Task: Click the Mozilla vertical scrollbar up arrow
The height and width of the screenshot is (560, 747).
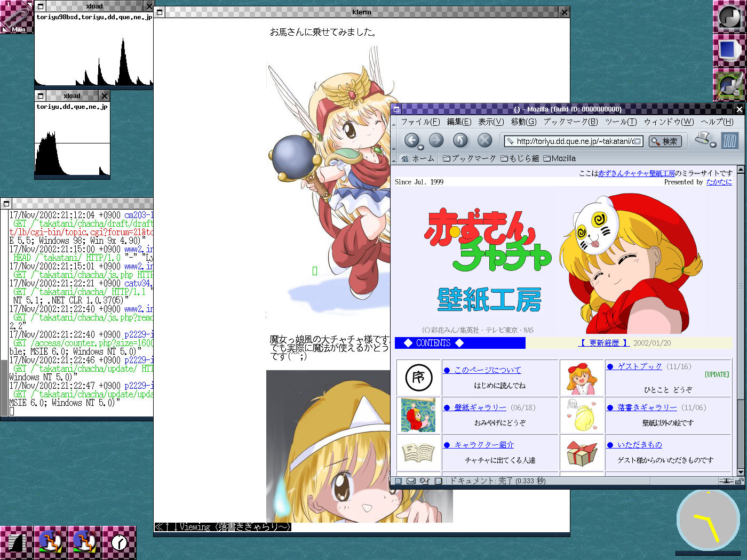Action: (x=741, y=170)
